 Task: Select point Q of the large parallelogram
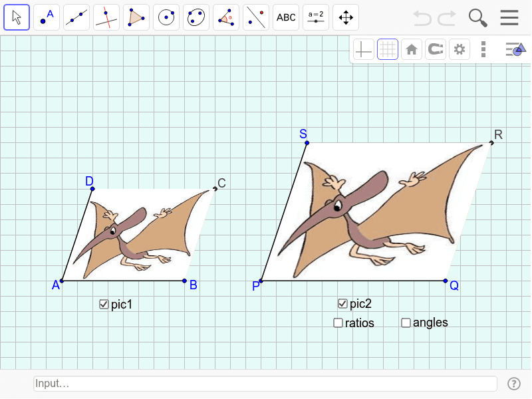click(x=446, y=281)
